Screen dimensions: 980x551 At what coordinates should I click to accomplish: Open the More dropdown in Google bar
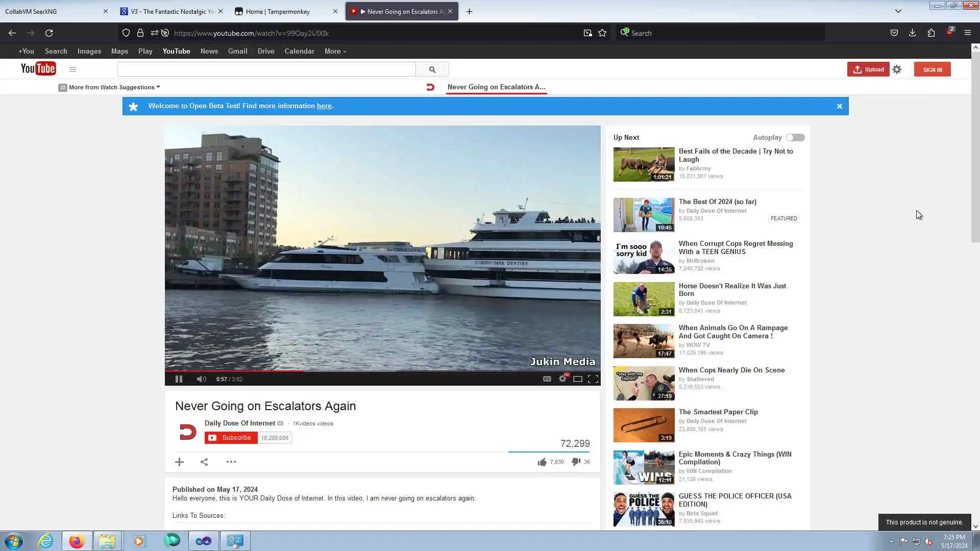(x=335, y=52)
